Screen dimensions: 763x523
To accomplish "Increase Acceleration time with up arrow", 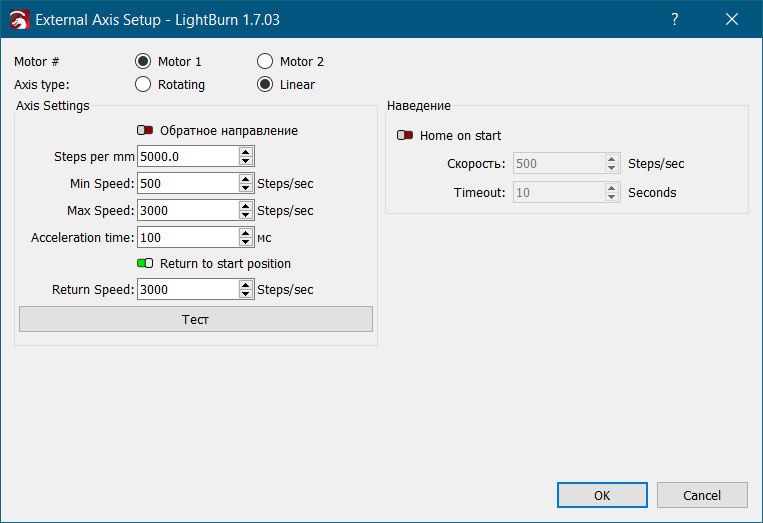I will click(x=246, y=233).
